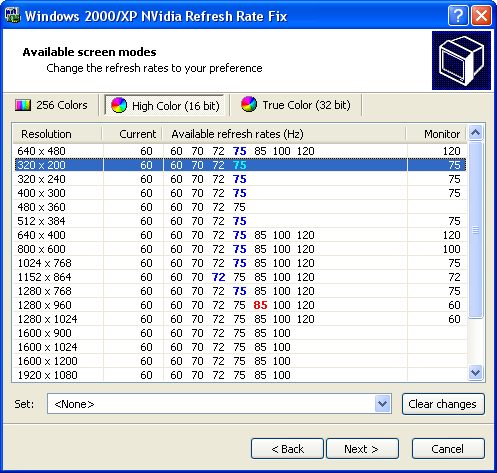Choose 60 Hz for 640 x 400
497x473 pixels.
point(176,235)
